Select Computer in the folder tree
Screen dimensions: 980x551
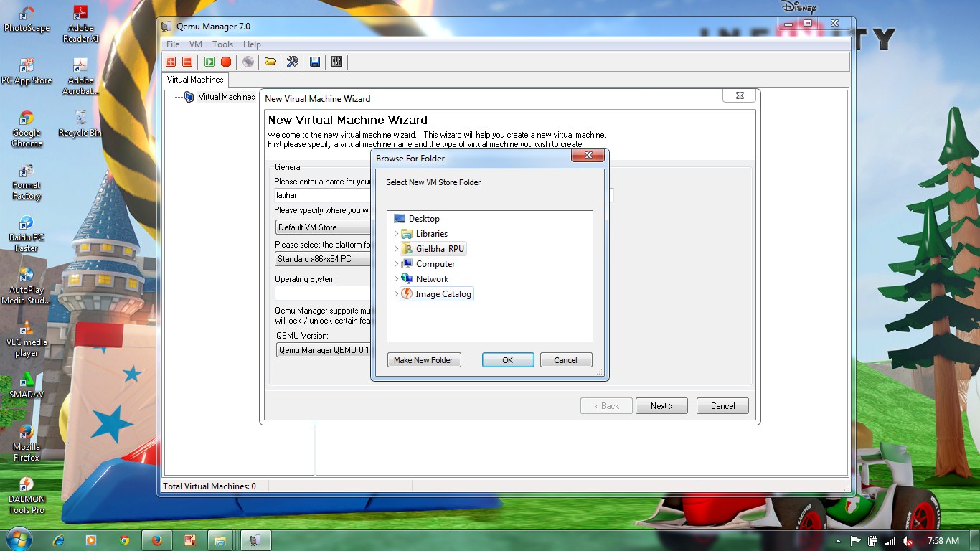point(435,264)
